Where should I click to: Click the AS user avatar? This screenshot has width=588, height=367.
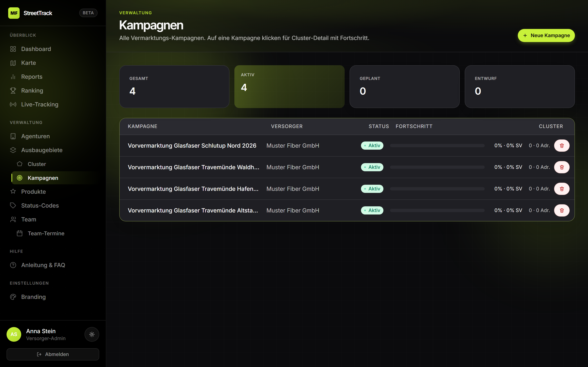[14, 334]
